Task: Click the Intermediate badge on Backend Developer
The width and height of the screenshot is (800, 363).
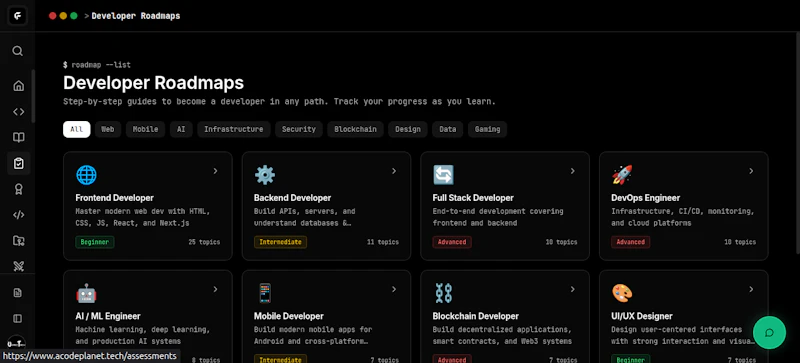Action: point(280,242)
